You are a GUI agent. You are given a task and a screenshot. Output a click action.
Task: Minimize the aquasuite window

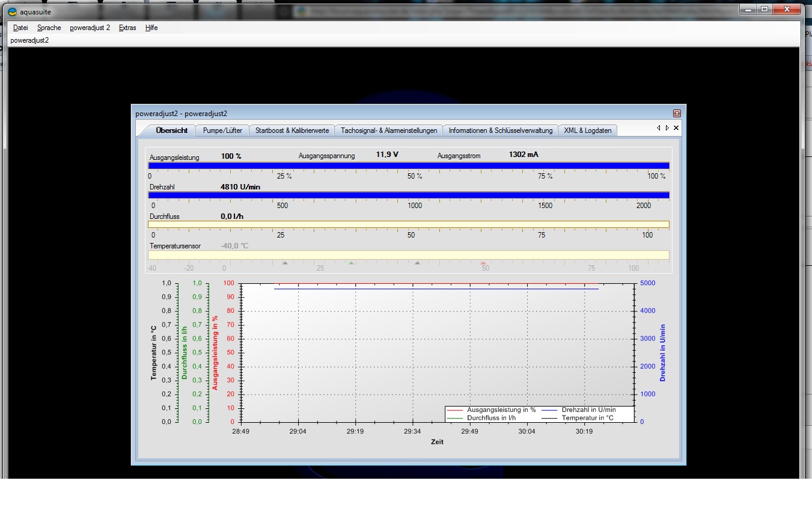749,10
